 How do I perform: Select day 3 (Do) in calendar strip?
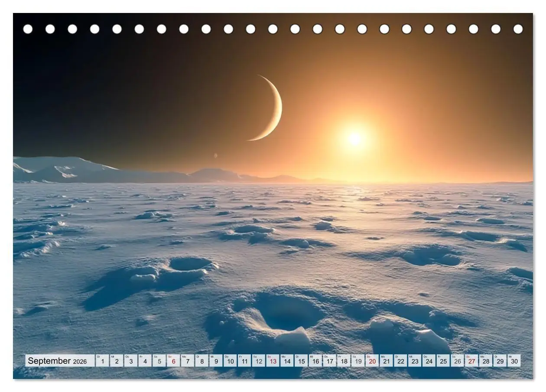(x=131, y=361)
